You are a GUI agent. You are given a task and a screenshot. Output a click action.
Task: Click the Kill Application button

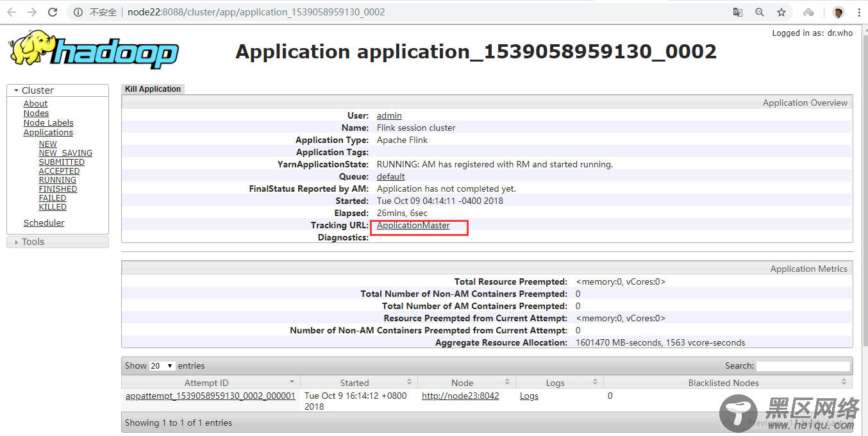153,89
